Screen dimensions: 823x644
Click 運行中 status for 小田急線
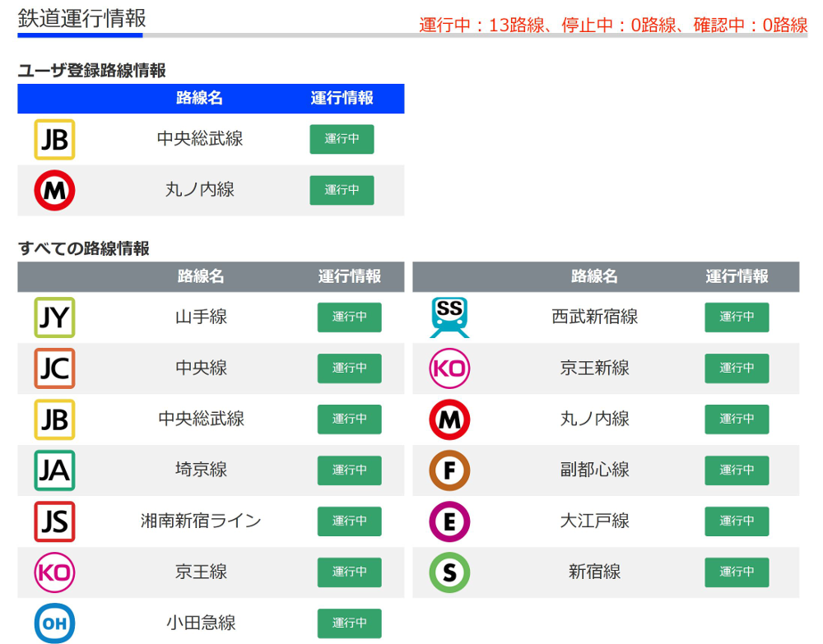click(350, 623)
